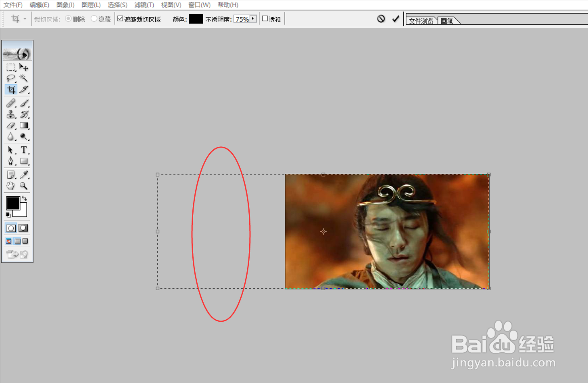This screenshot has height=383, width=588.
Task: Click crop box left-middle edge handle
Action: 158,231
